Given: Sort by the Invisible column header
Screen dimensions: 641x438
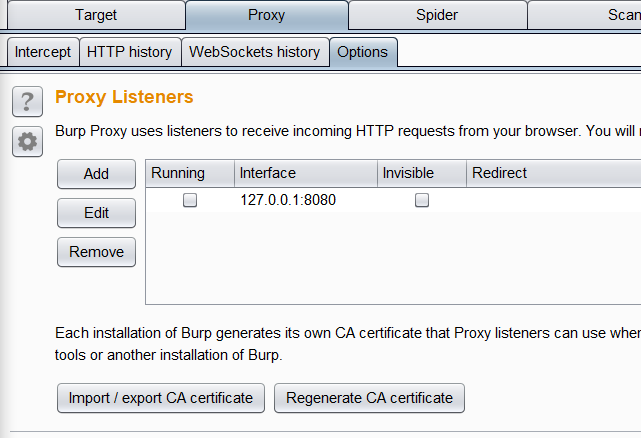Looking at the screenshot, I should (422, 173).
